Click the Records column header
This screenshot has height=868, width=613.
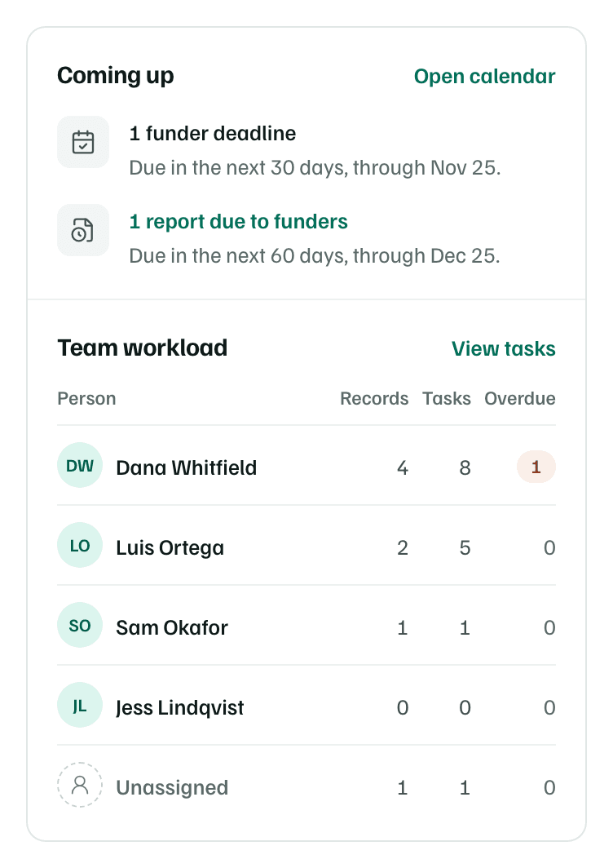click(x=374, y=399)
